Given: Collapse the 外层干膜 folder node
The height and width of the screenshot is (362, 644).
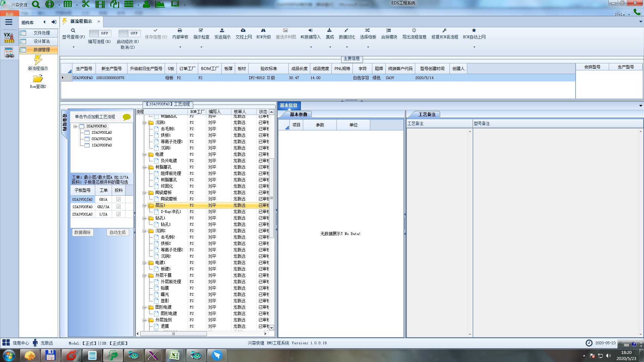Looking at the screenshot, I should tap(144, 276).
